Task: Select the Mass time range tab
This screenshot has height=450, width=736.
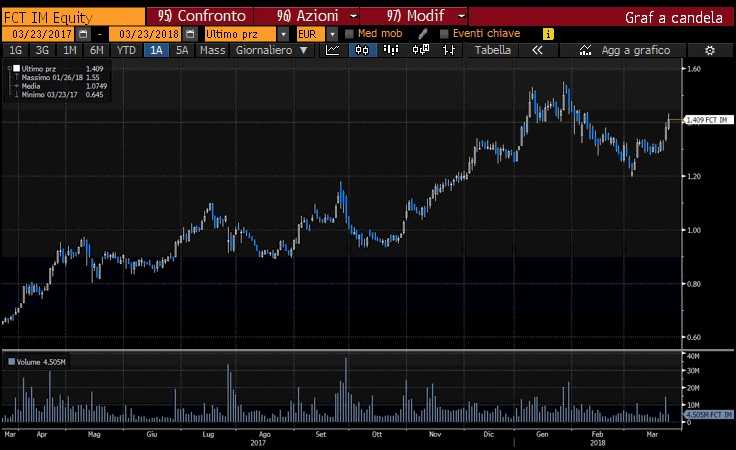Action: click(x=212, y=50)
